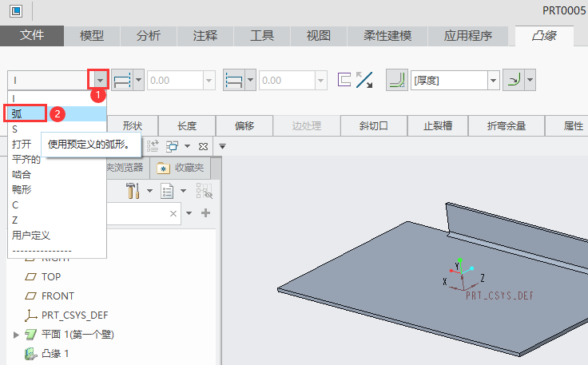
Task: Open the arrow next to second length icon
Action: click(x=251, y=80)
